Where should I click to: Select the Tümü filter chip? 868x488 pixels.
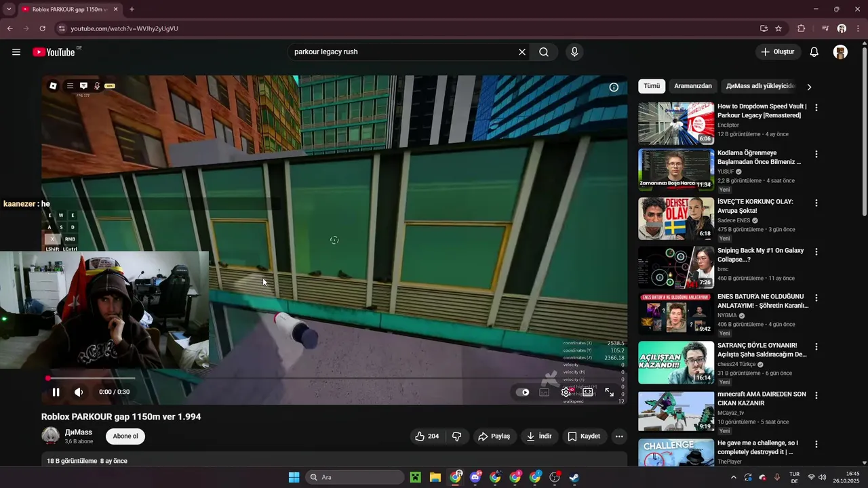(652, 86)
